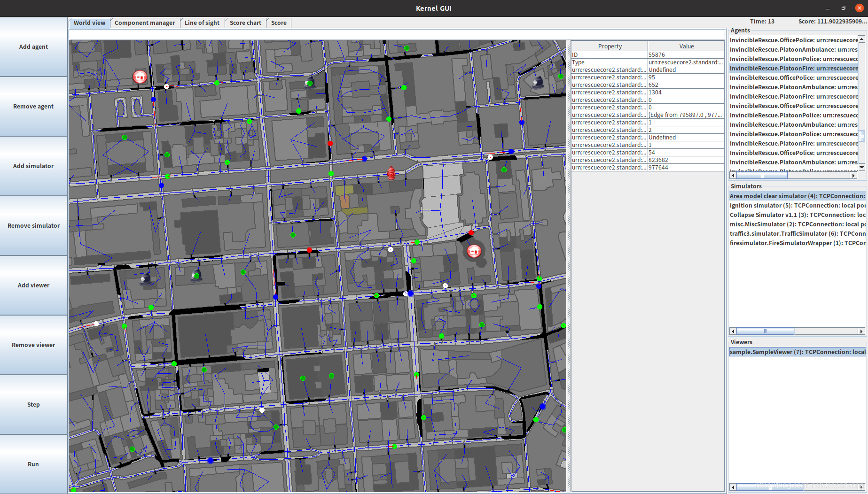
Task: Select the Collapse Simulator v1.1 entry
Action: point(797,215)
